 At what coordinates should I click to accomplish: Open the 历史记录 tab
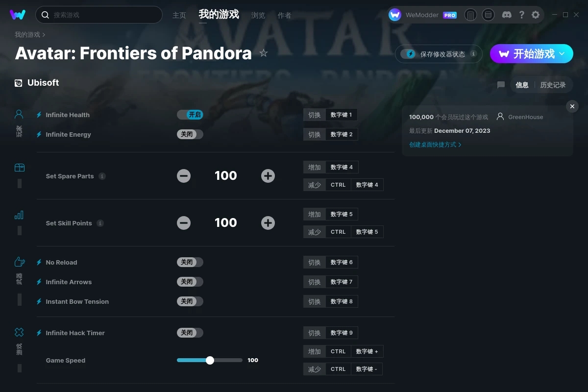click(x=553, y=85)
